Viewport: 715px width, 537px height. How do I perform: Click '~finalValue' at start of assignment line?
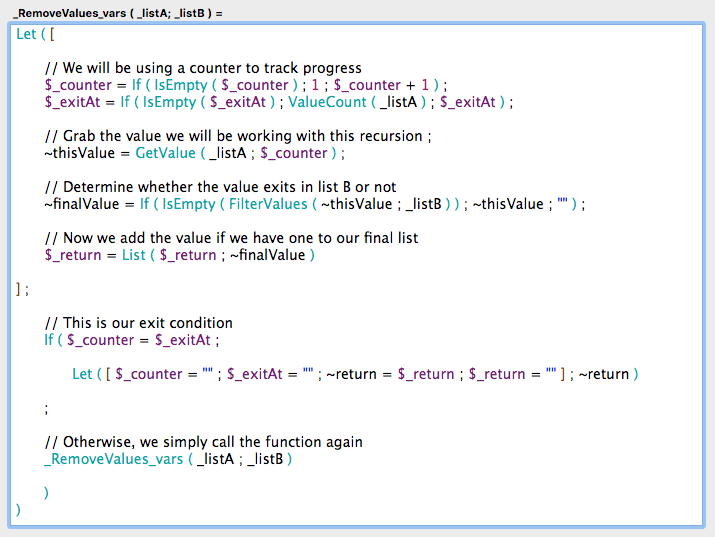click(82, 204)
